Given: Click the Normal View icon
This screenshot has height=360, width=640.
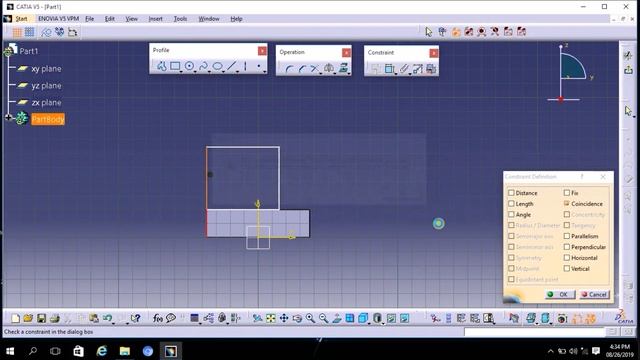Looking at the screenshot, I should tap(337, 318).
